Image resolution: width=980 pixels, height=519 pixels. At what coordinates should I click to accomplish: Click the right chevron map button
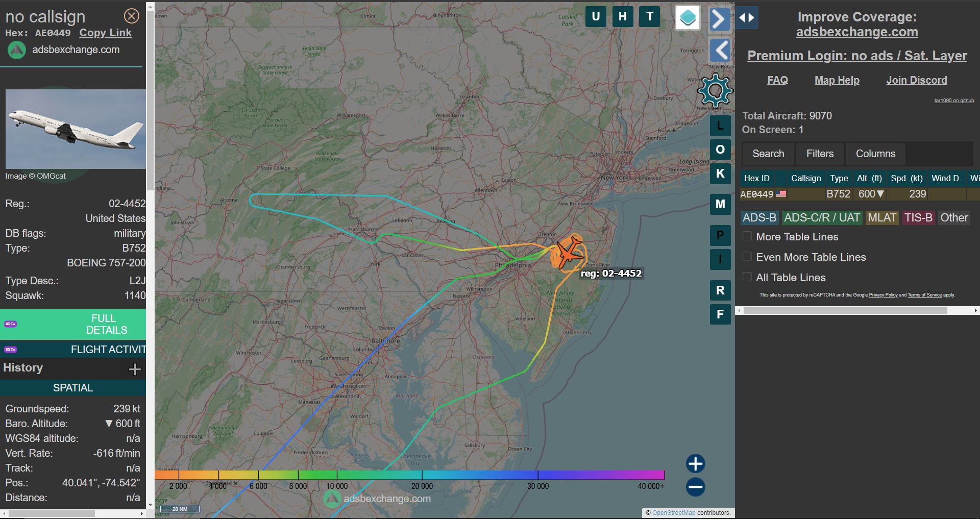click(720, 19)
